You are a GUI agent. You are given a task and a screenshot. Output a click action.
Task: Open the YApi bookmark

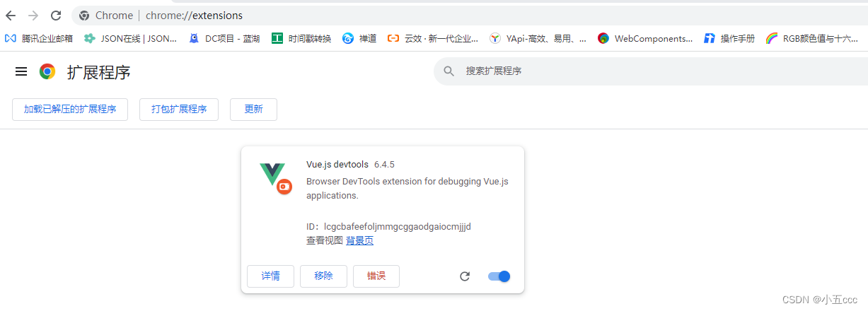(x=538, y=39)
